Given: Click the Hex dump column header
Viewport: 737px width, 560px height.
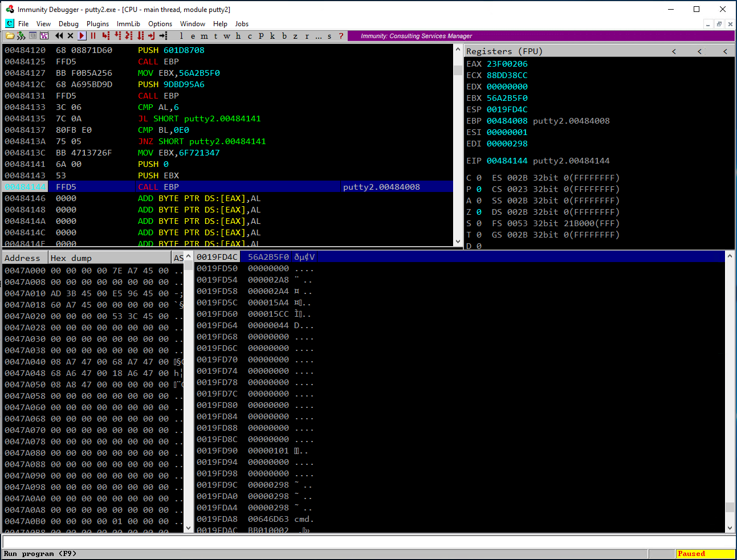Looking at the screenshot, I should click(x=109, y=258).
